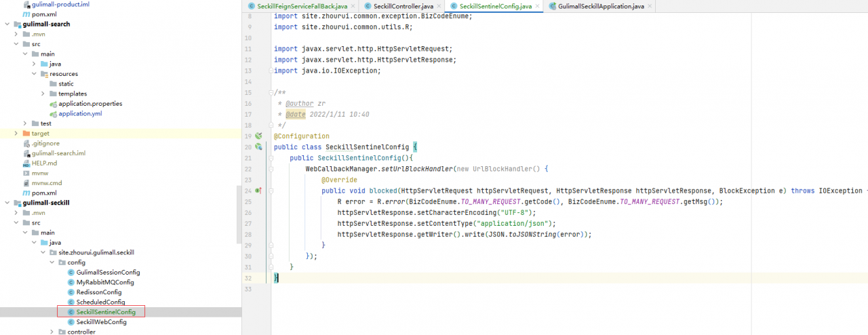
Task: Expand the templates folder
Action: 43,94
